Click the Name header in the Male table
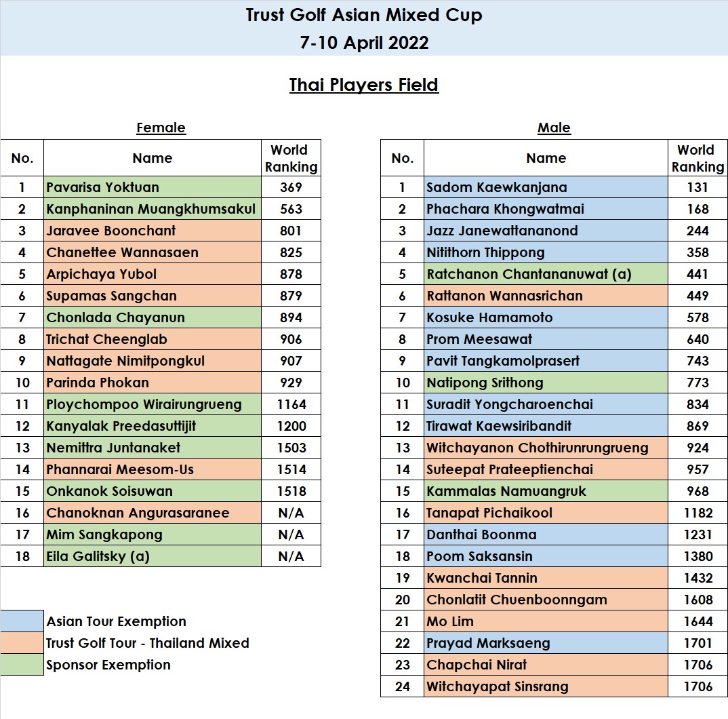728x719 pixels. point(546,159)
